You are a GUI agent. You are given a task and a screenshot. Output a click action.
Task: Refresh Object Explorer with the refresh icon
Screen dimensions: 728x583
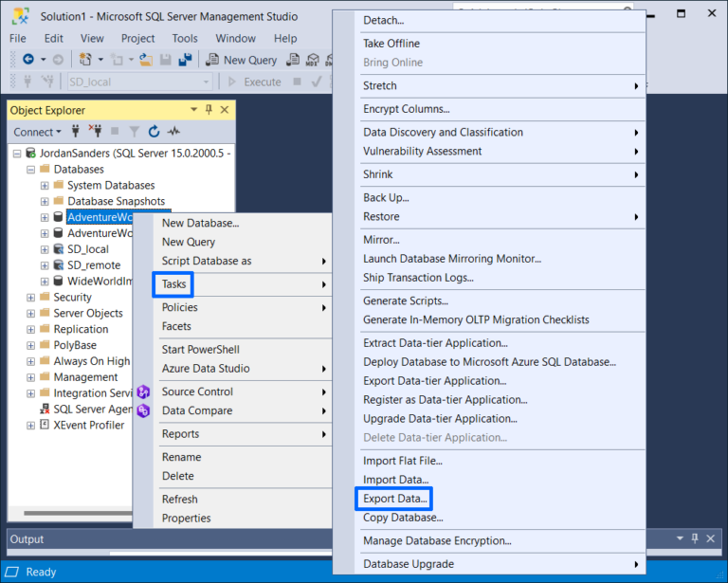[x=154, y=132]
